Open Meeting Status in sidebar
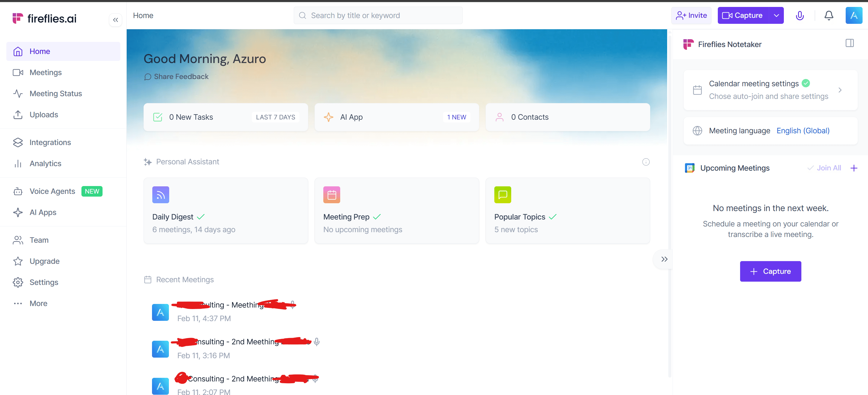 (x=55, y=93)
